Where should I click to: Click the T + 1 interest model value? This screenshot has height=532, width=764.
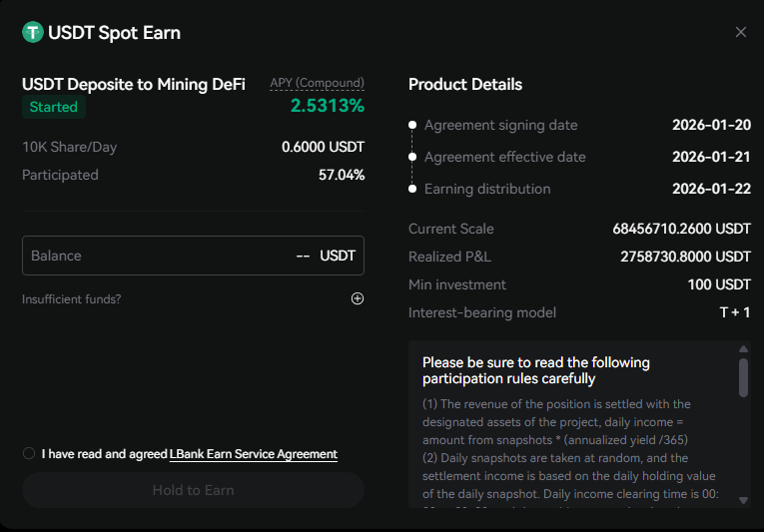(x=735, y=312)
